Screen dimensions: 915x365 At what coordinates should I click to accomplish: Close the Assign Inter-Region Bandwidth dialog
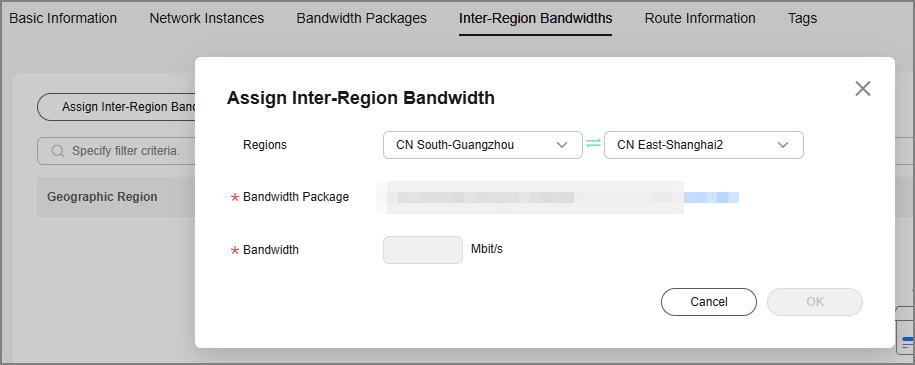pos(862,89)
